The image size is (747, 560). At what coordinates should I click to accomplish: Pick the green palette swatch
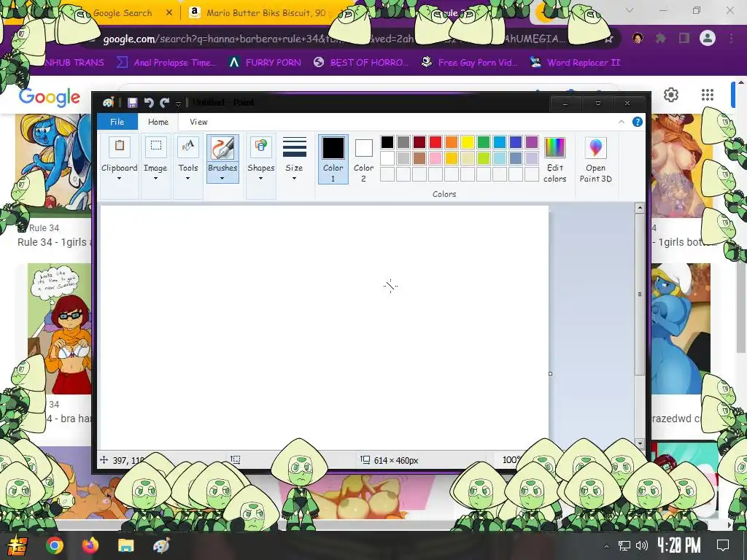point(484,142)
